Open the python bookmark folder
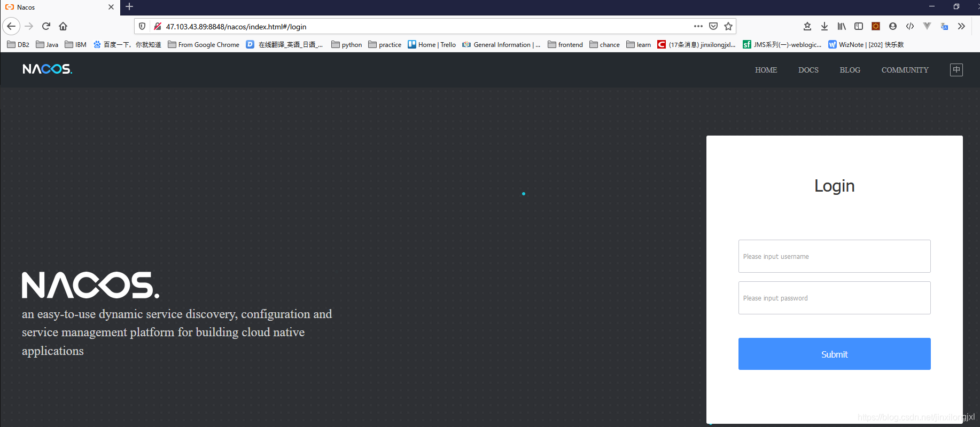 [347, 45]
